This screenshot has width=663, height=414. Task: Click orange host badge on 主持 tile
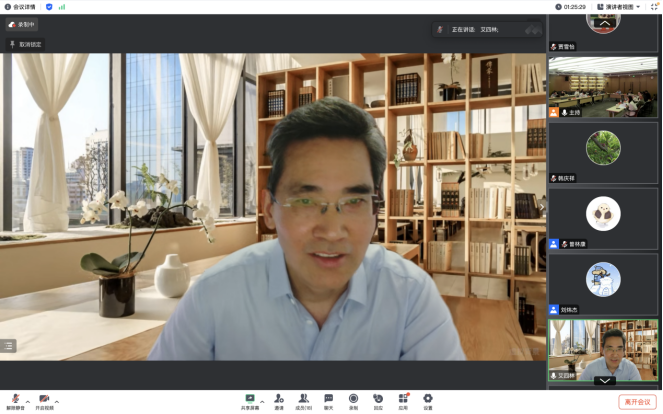[553, 112]
